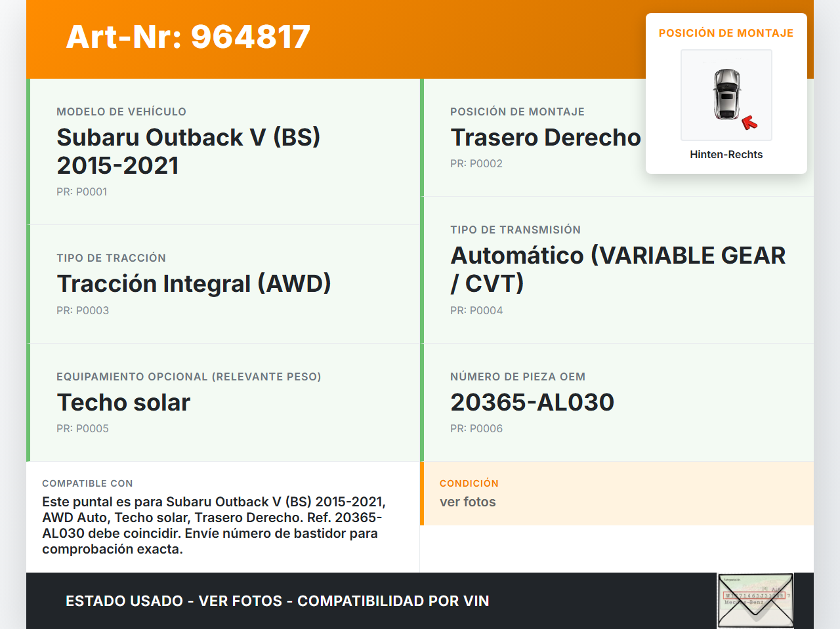Toggle the Automático (VARIABLE GEAR / CVT) option
This screenshot has height=629, width=840.
tap(618, 270)
